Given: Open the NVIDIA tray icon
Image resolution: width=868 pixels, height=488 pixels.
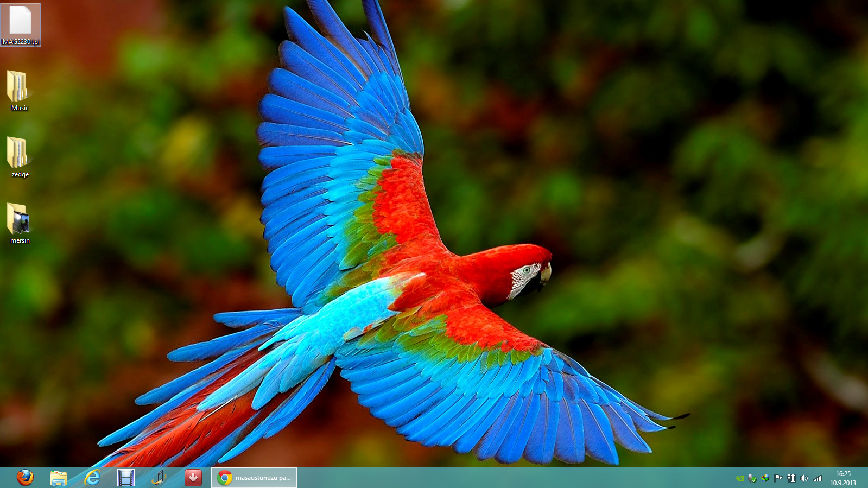Looking at the screenshot, I should pyautogui.click(x=739, y=478).
